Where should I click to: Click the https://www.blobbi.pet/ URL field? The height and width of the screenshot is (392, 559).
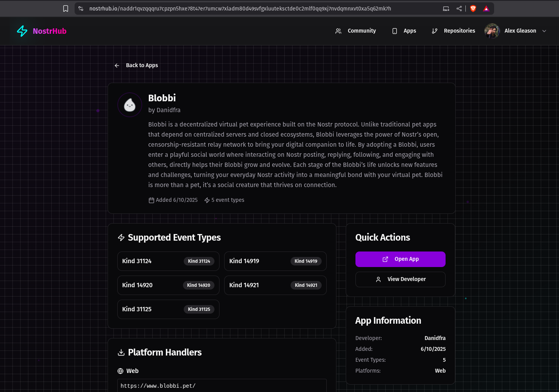point(222,386)
